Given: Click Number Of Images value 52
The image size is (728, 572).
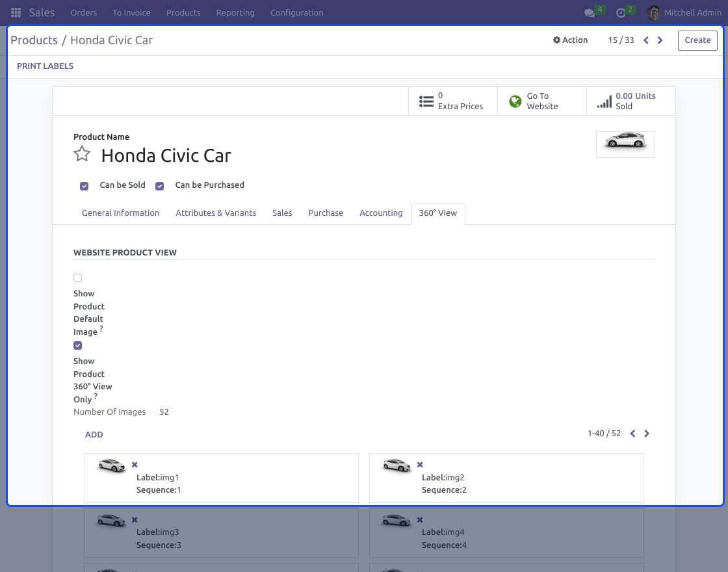Looking at the screenshot, I should 164,412.
